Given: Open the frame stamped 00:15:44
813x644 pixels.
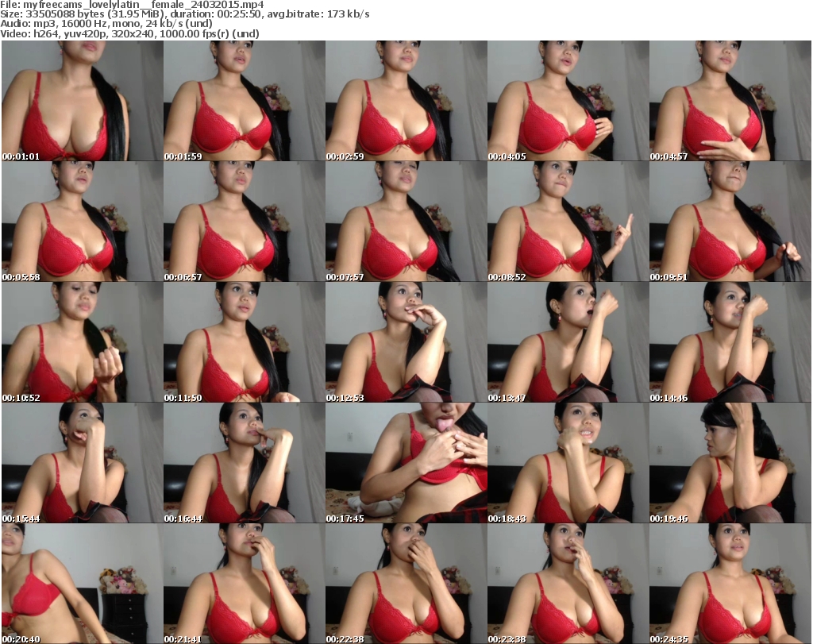Looking at the screenshot, I should (83, 463).
